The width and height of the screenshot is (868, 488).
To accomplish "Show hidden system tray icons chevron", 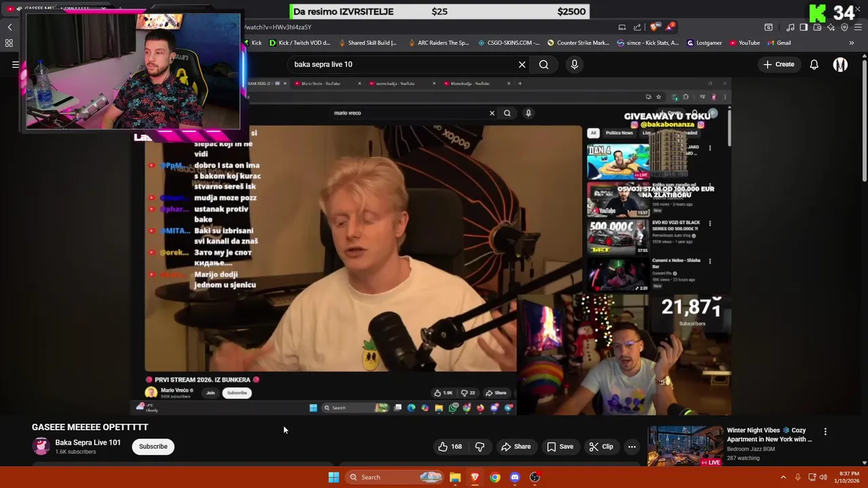I will pyautogui.click(x=783, y=477).
